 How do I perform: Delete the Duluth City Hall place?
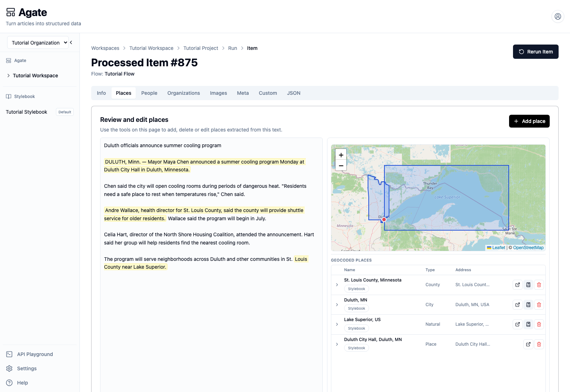(x=539, y=344)
